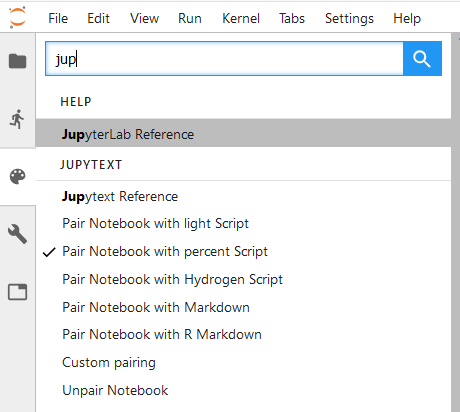Open the View menu

coord(144,18)
